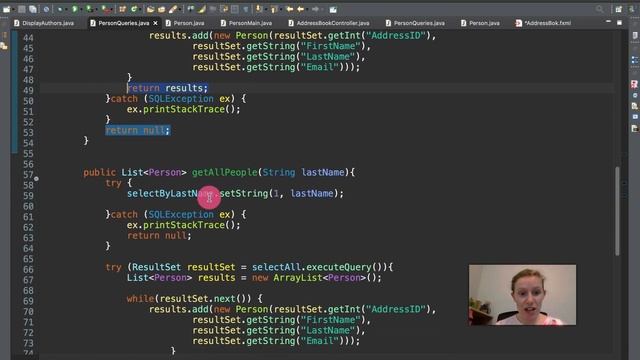
Task: Click the webcam video thumbnail
Action: (x=522, y=295)
